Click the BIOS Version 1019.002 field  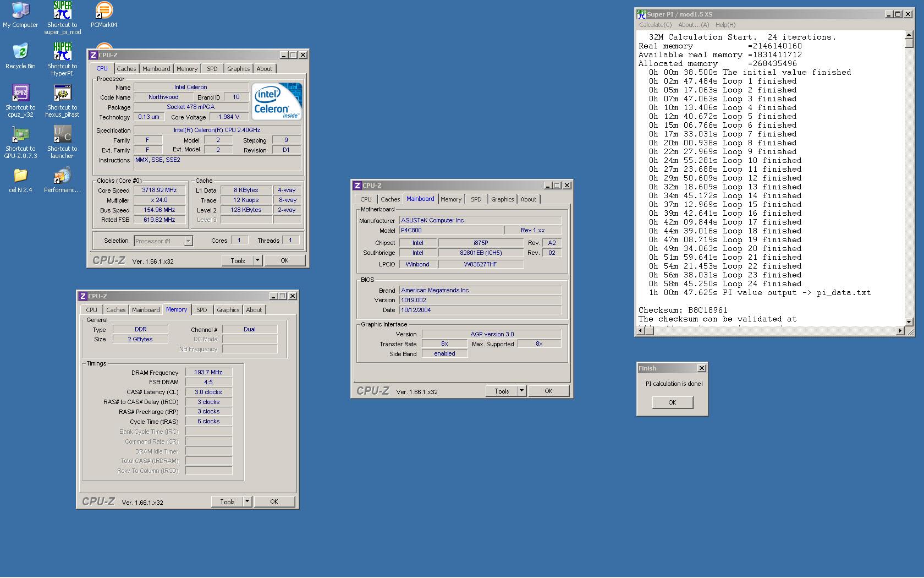click(x=480, y=300)
